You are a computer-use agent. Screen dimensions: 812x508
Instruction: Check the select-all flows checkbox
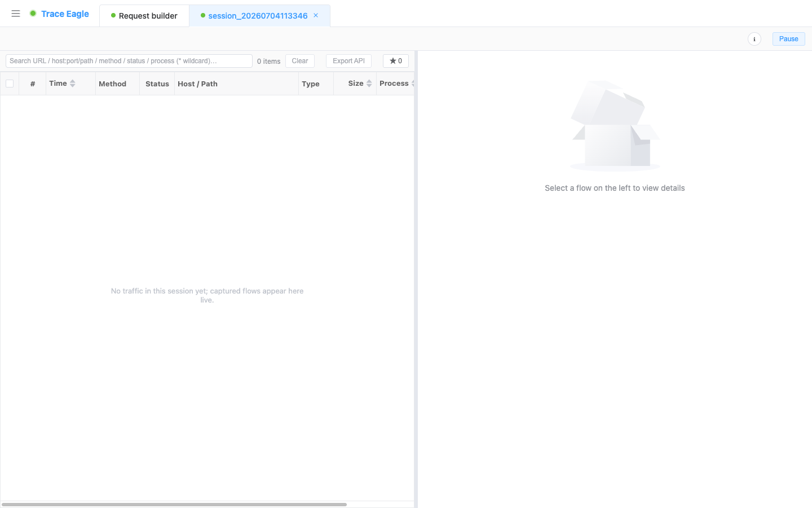click(10, 84)
